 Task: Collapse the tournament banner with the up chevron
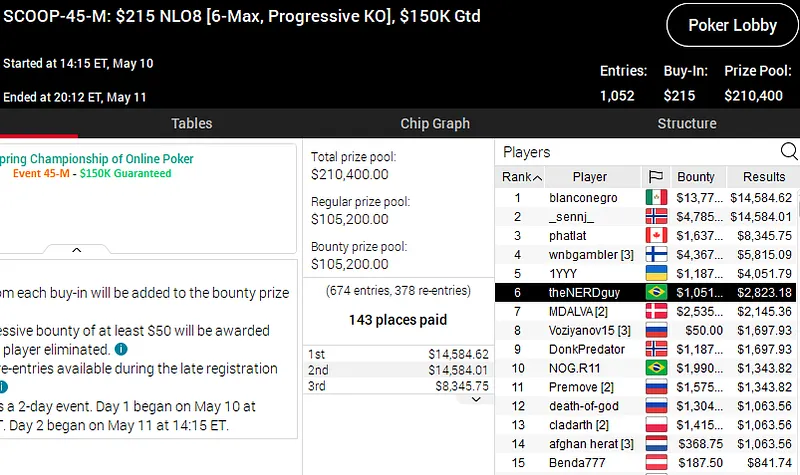[76, 250]
